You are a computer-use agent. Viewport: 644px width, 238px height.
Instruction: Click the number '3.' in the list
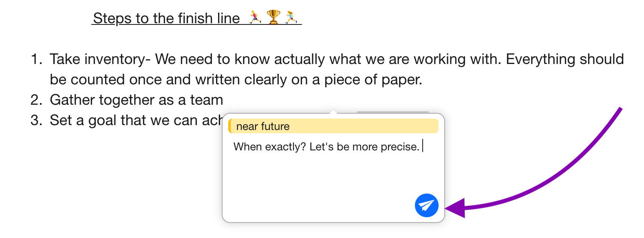37,120
